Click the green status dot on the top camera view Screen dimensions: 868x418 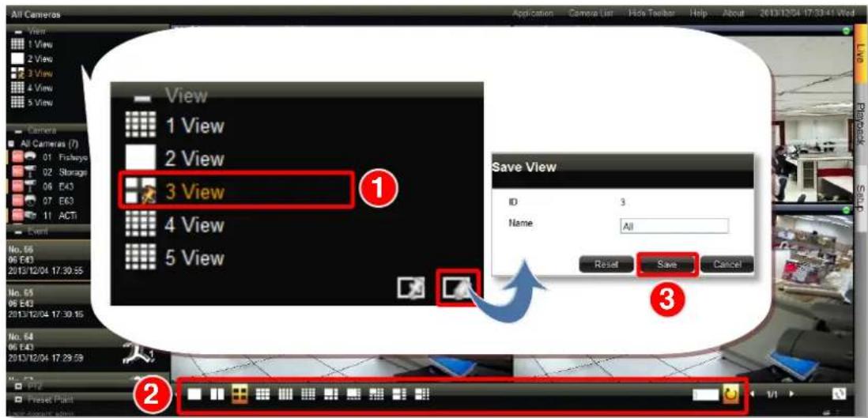coord(846,31)
